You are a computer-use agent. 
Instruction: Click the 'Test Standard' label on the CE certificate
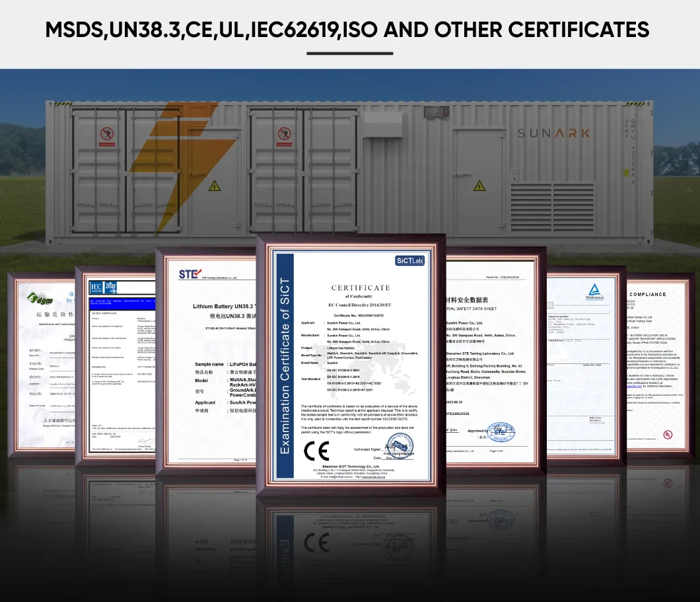310,379
